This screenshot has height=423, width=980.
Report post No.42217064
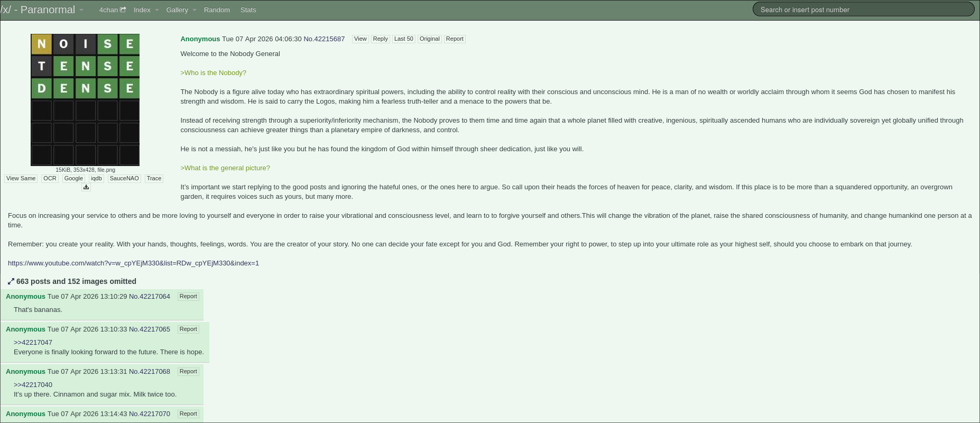pyautogui.click(x=188, y=297)
